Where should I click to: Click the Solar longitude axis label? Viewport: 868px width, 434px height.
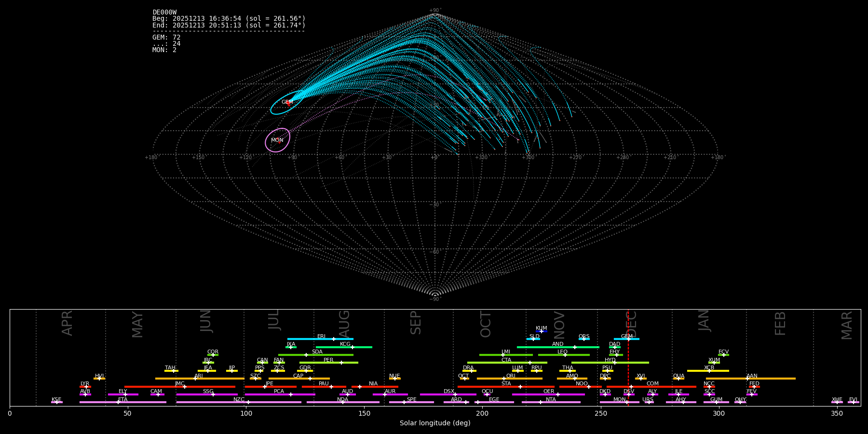pyautogui.click(x=435, y=423)
